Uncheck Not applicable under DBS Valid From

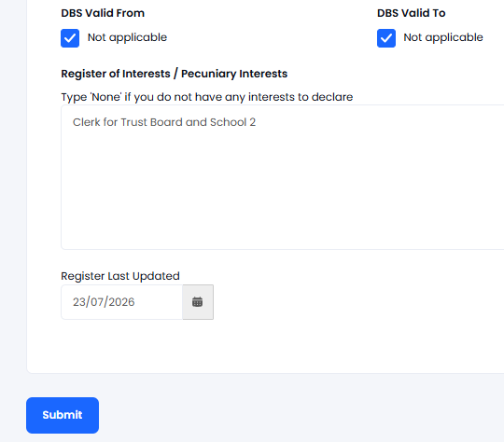[x=70, y=38]
